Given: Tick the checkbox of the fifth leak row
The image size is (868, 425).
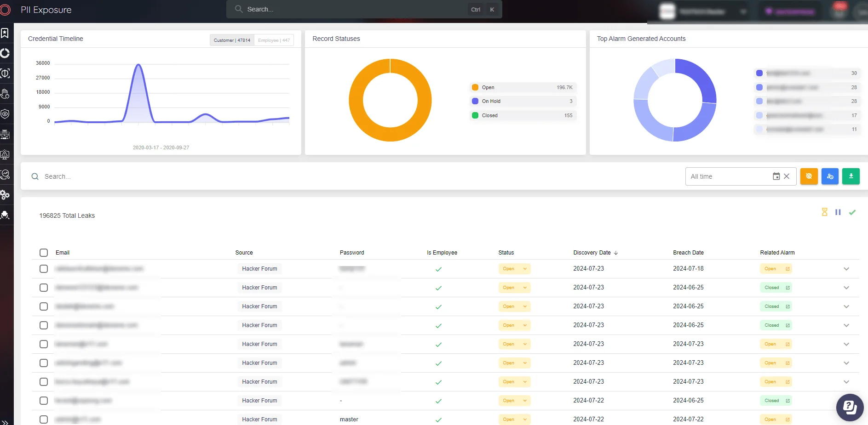Looking at the screenshot, I should click(44, 344).
